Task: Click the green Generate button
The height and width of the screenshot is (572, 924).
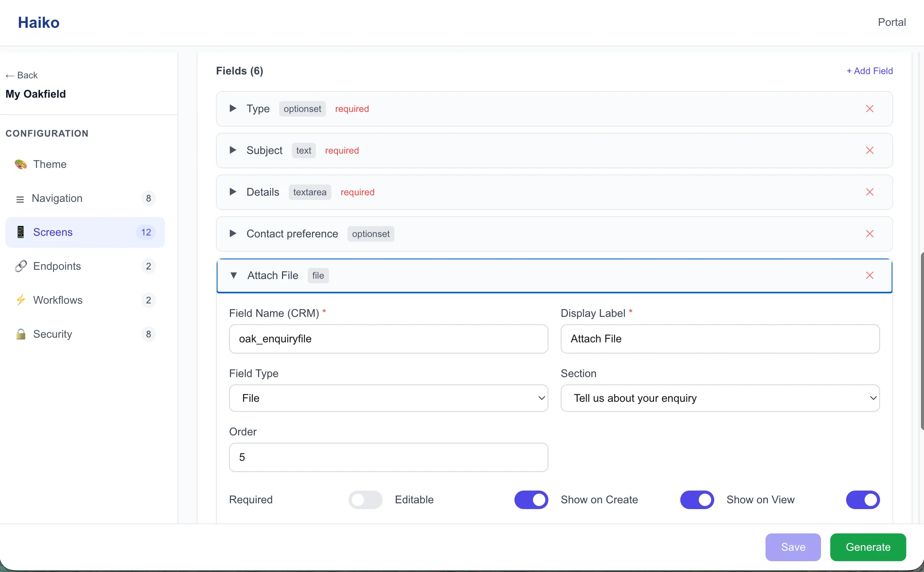Action: tap(868, 547)
